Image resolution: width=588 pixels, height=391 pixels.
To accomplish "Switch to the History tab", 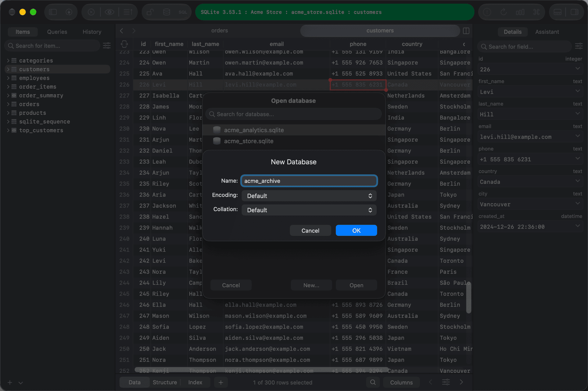I will [x=92, y=32].
